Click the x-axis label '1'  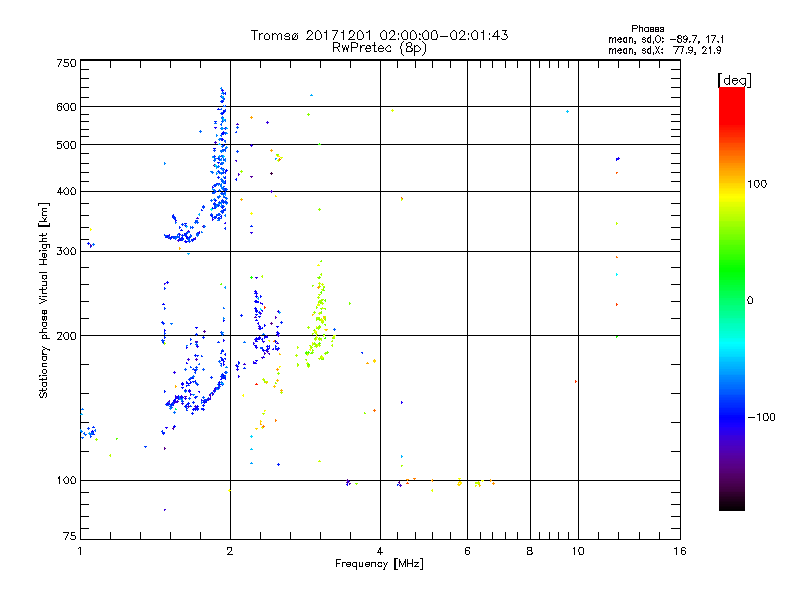(80, 551)
